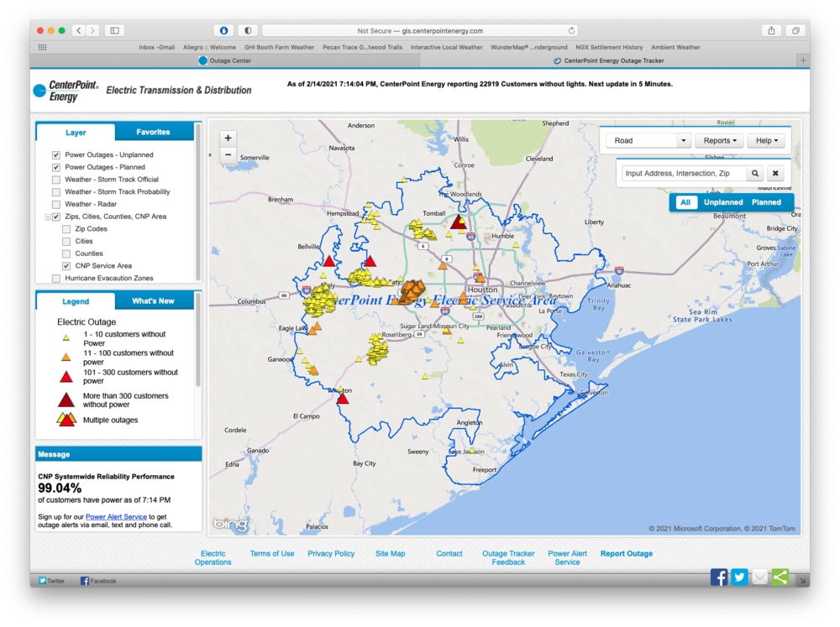
Task: Click the Twitter share icon at bottom right
Action: pos(739,577)
